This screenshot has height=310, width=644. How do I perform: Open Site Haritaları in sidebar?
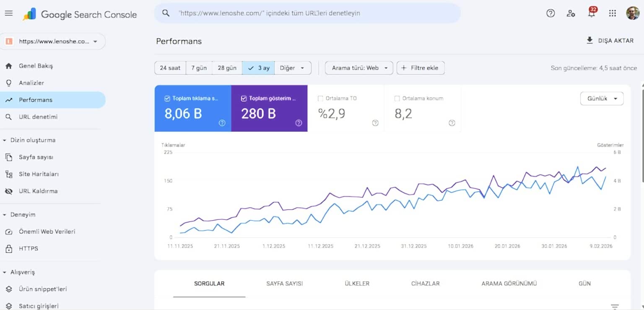(39, 174)
